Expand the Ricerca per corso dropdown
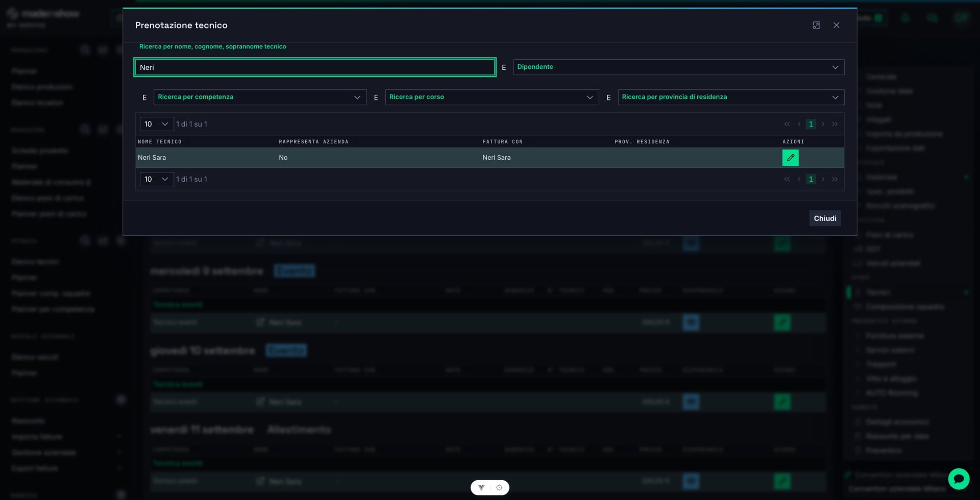The height and width of the screenshot is (500, 980). (x=492, y=97)
